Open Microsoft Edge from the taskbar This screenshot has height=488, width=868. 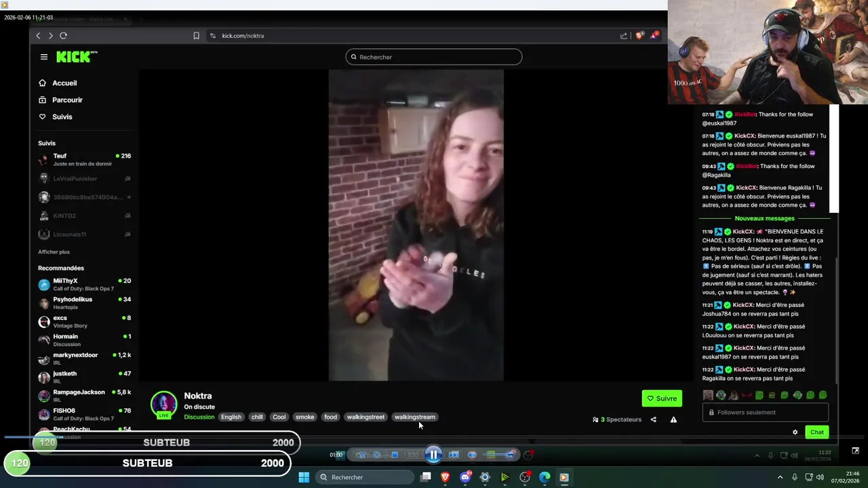pyautogui.click(x=545, y=477)
